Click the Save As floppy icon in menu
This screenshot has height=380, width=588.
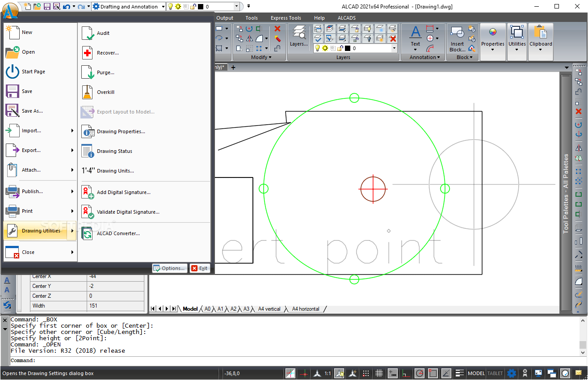pos(13,111)
